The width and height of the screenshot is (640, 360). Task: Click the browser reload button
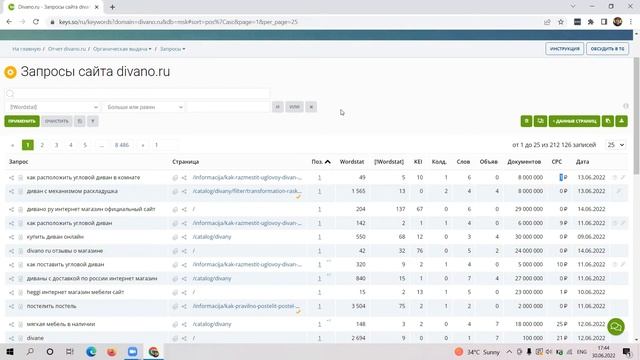[36, 22]
